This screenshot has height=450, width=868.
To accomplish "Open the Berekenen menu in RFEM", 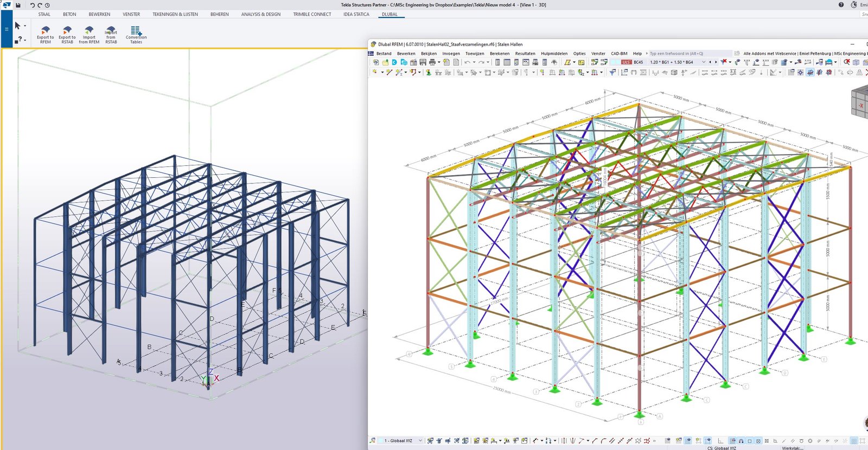I will 499,54.
